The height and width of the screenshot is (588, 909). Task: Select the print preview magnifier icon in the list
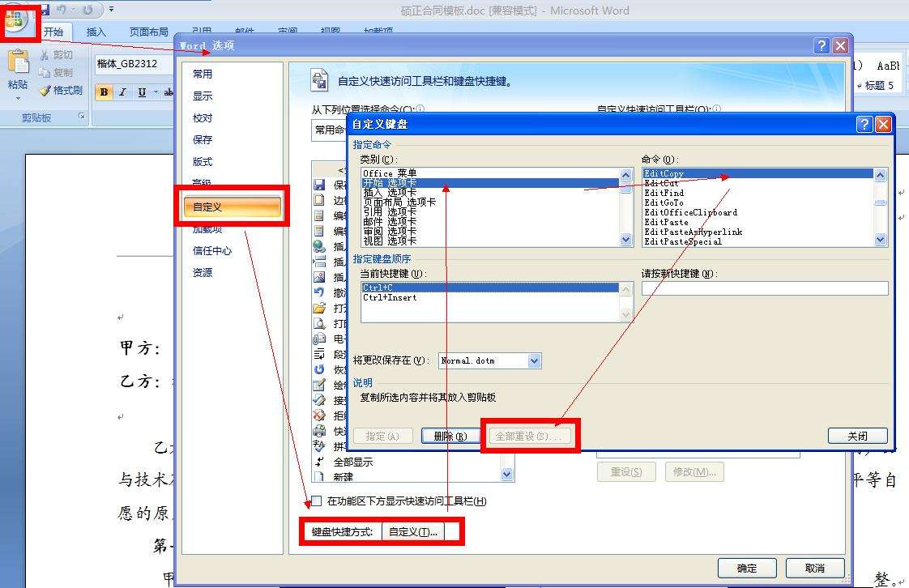tap(319, 323)
